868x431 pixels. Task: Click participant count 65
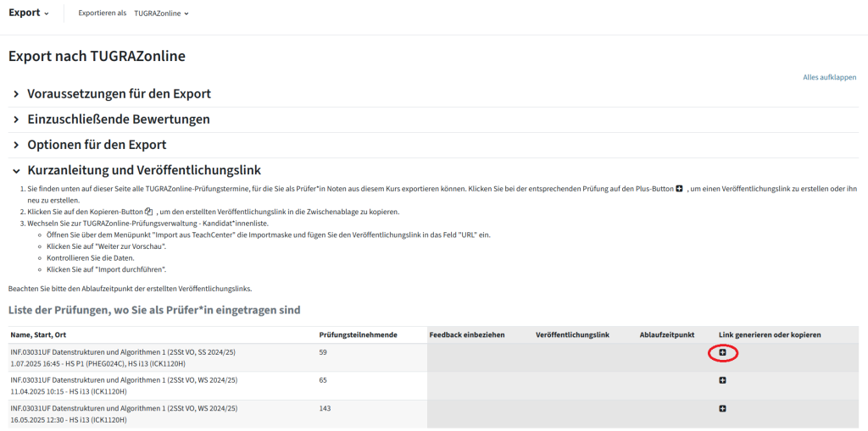tap(323, 380)
